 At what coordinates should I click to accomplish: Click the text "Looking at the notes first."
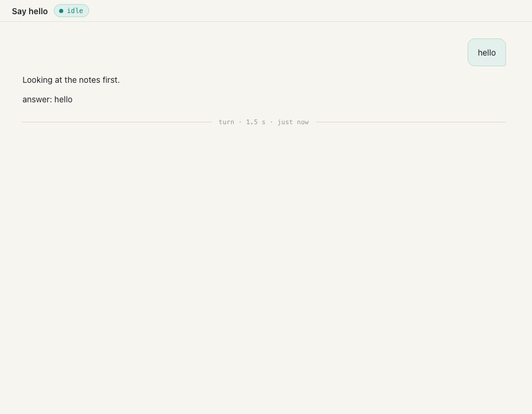[x=71, y=80]
